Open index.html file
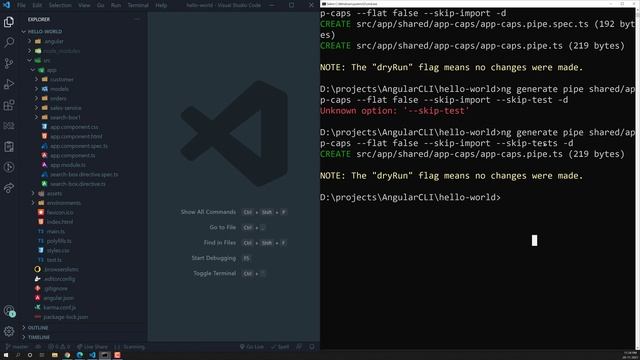Screen dimensions: 640x360 pos(60,222)
